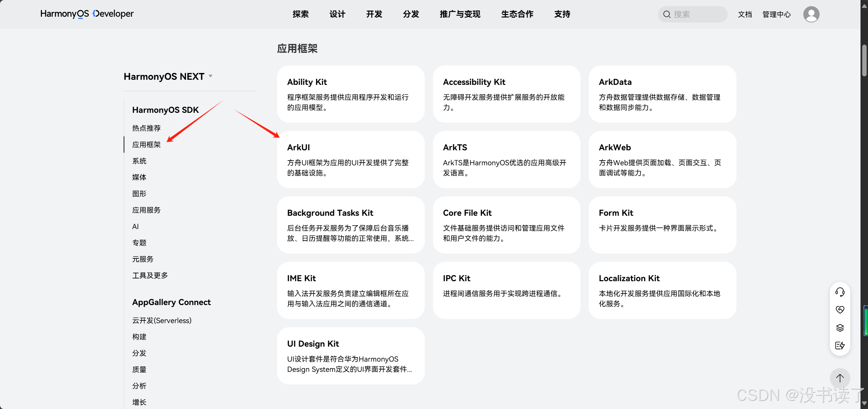This screenshot has width=868, height=409.
Task: Click the 文档 link in header
Action: click(745, 14)
